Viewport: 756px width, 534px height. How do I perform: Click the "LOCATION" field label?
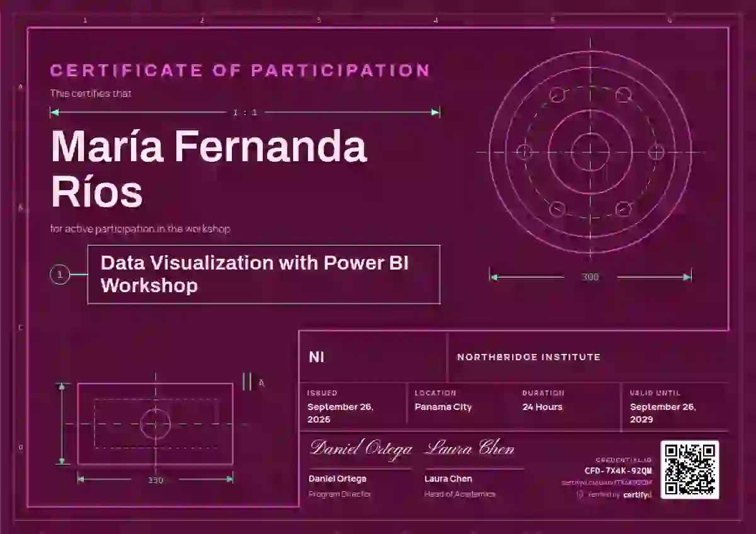pos(435,393)
